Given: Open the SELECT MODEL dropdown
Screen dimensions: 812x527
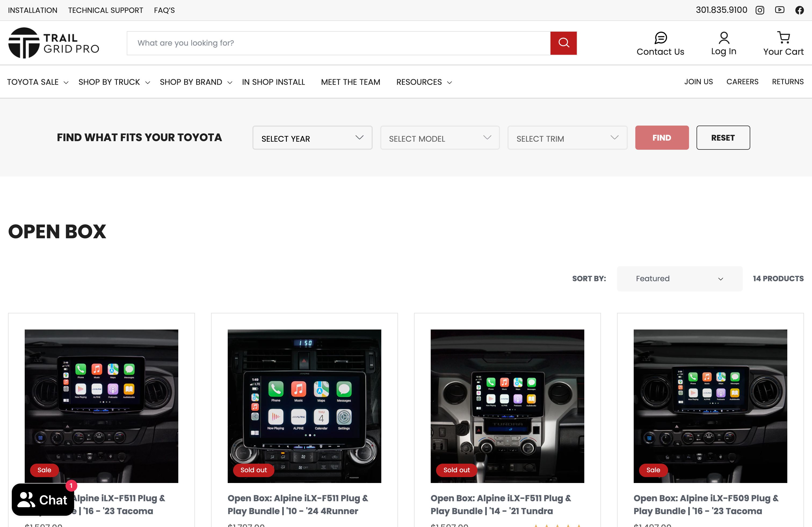Looking at the screenshot, I should click(x=440, y=138).
